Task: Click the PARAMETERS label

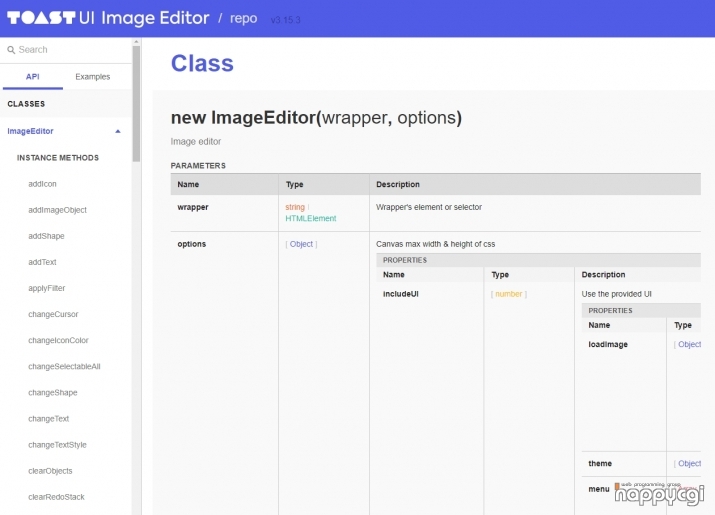Action: point(198,166)
